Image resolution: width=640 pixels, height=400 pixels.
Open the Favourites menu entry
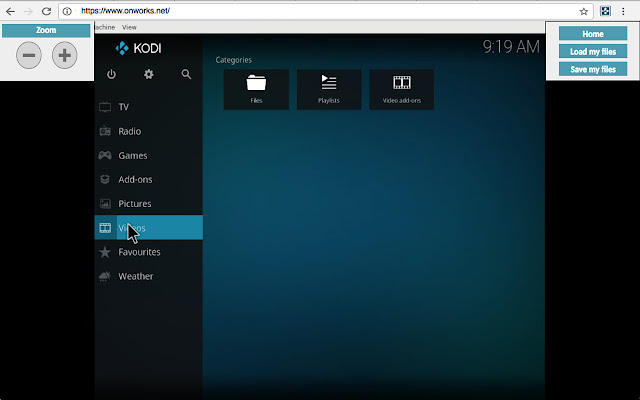[x=149, y=252]
